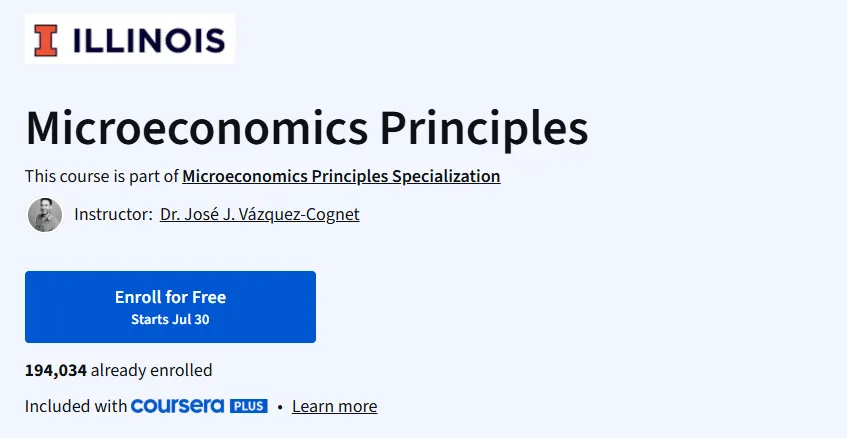Open Dr. José J. Vázquez-Cognet profile link
Image resolution: width=847 pixels, height=438 pixels.
tap(259, 214)
